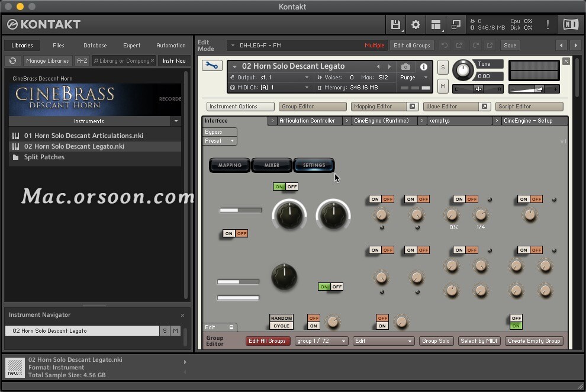Image resolution: width=586 pixels, height=392 pixels.
Task: Click the wrench edit mode icon
Action: click(212, 66)
